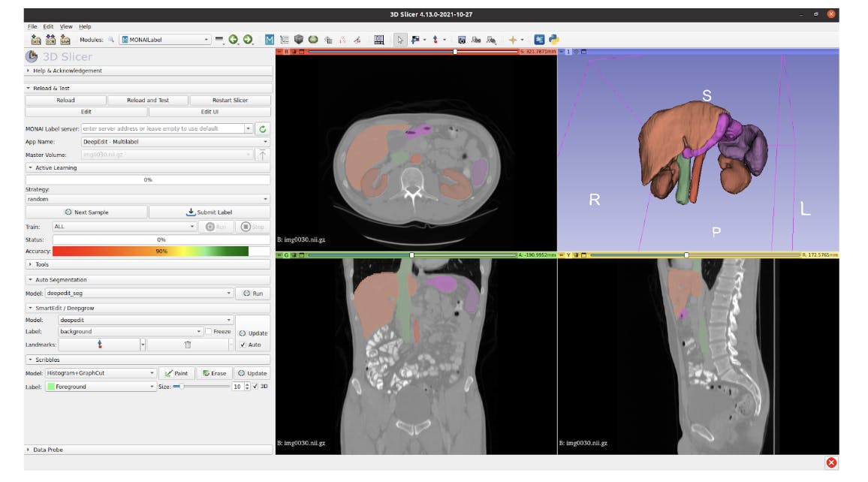This screenshot has height=482, width=868.
Task: Open the Python console icon
Action: (553, 39)
